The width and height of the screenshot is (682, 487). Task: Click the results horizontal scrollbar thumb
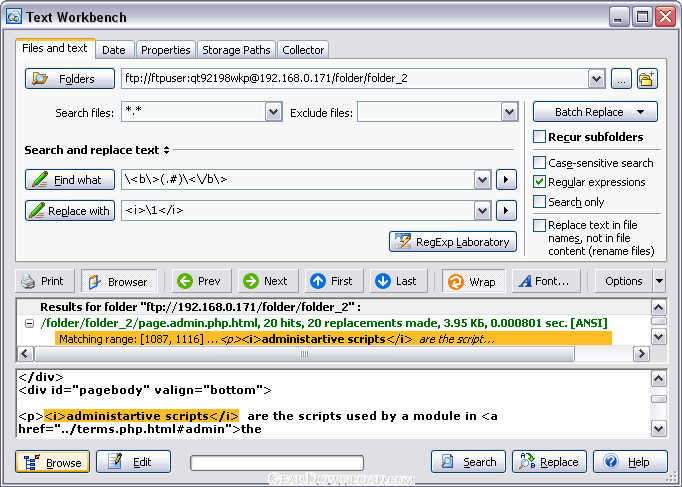click(304, 354)
